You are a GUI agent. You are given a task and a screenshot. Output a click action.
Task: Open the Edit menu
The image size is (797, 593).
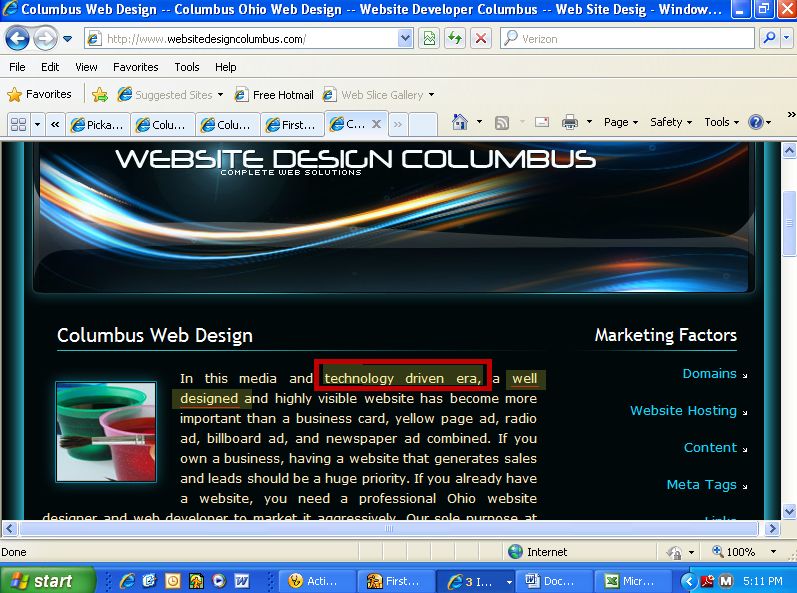point(50,67)
